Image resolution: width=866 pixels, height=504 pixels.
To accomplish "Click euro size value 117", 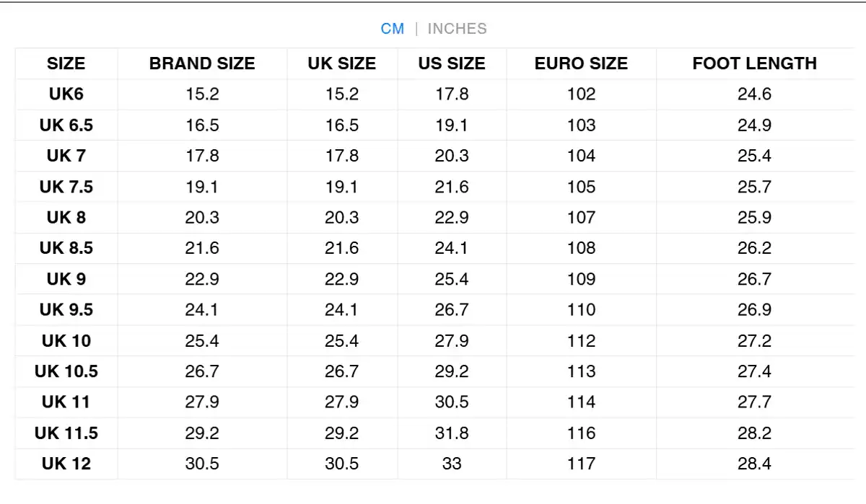I will pyautogui.click(x=581, y=464).
